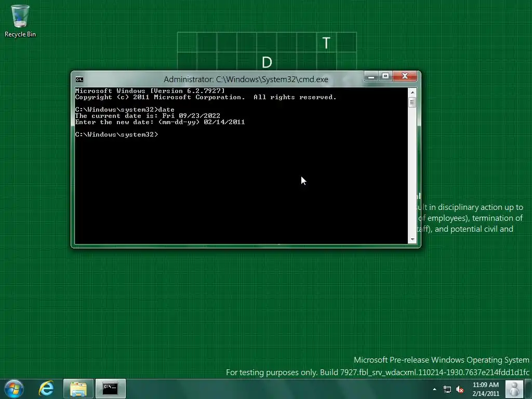The width and height of the screenshot is (532, 399).
Task: Click the cmd window title bar text
Action: pos(246,79)
